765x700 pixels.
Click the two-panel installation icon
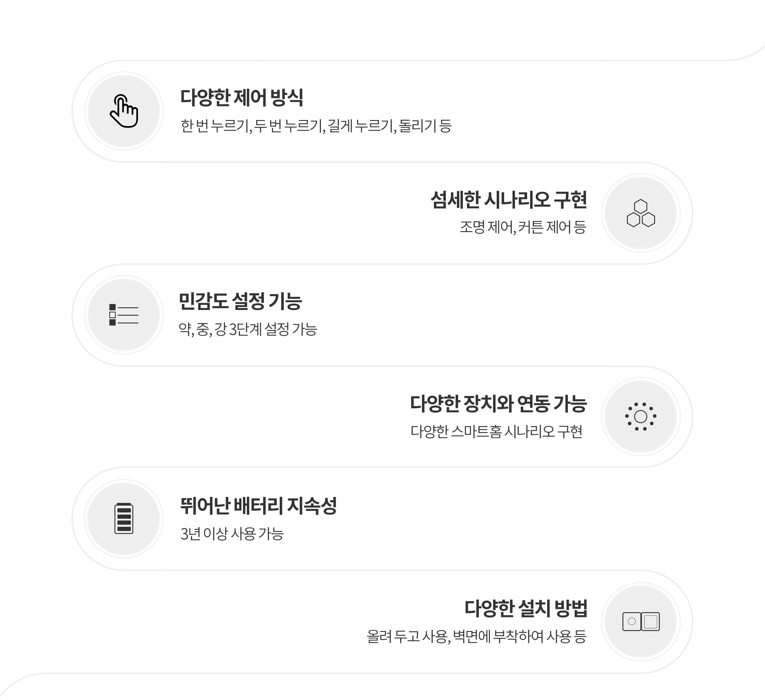tap(641, 621)
